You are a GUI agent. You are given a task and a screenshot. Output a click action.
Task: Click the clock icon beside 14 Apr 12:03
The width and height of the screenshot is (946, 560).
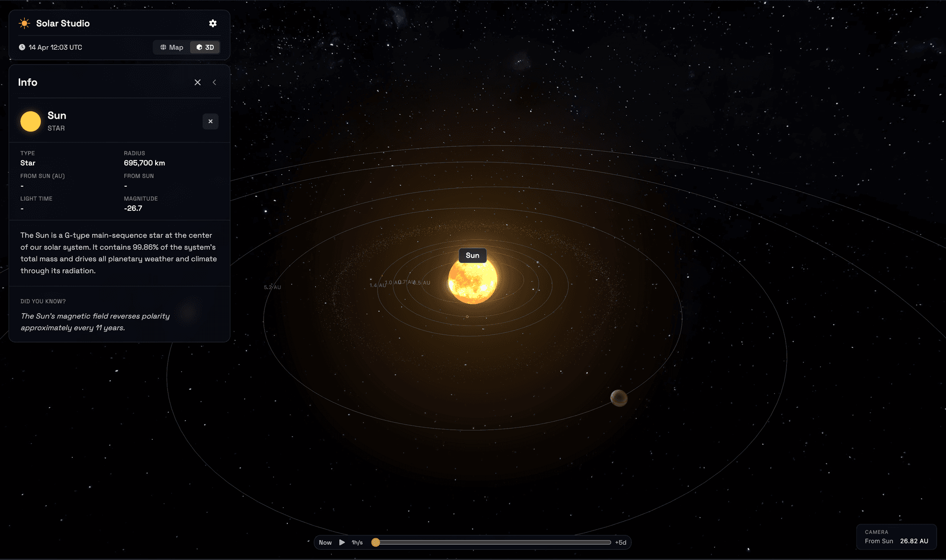pyautogui.click(x=22, y=47)
